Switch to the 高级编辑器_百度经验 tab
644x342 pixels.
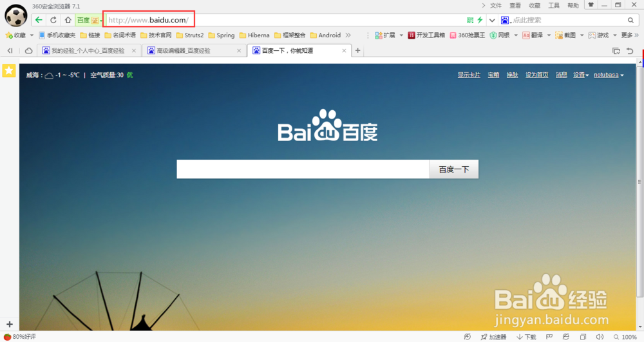[194, 50]
